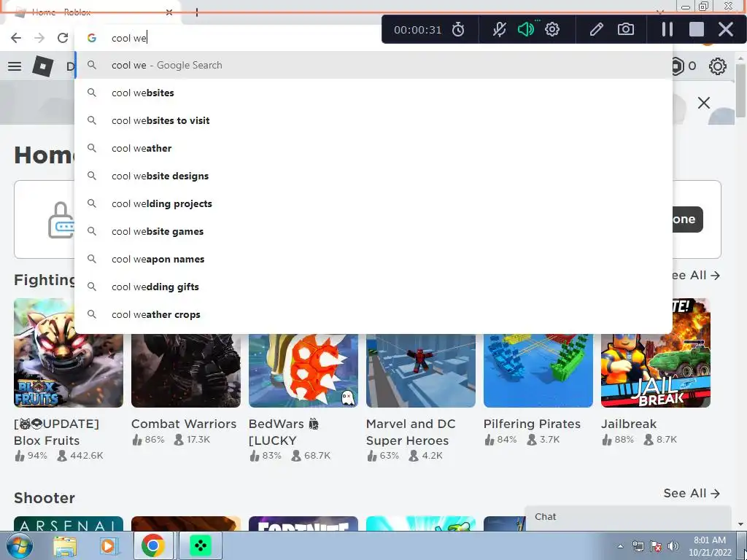Click the Roblox logo icon
Screen dimensions: 747x560
[43, 66]
